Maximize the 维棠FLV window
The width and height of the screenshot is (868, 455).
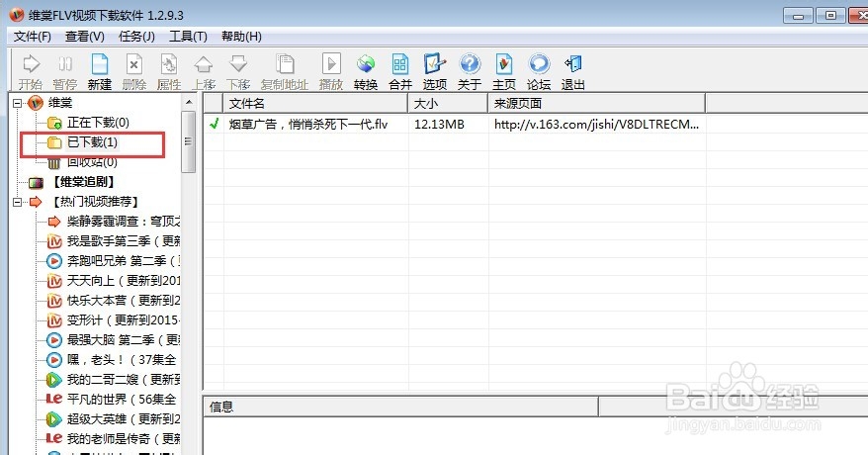(830, 16)
